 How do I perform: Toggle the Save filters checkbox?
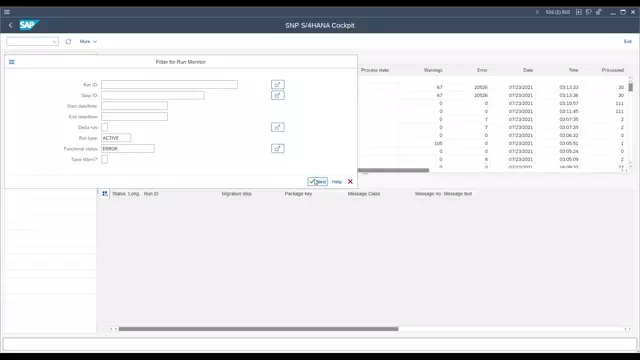[x=104, y=159]
